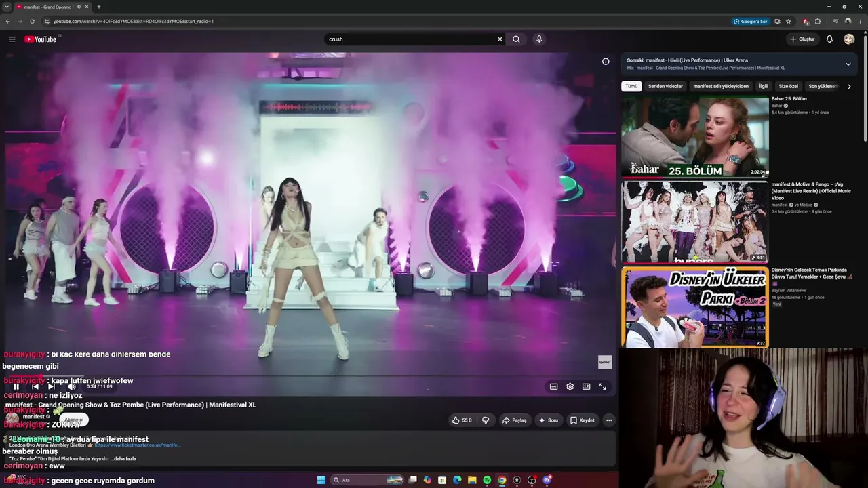Bookmark this page with the star icon
Viewport: 868px width, 488px height.
coord(789,21)
